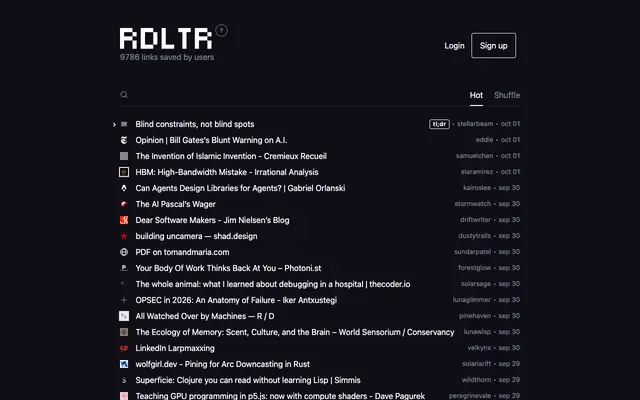Open building uncamera — shad.design
640x400 pixels.
click(196, 236)
